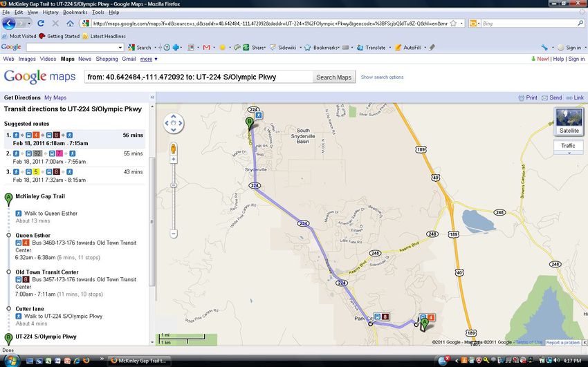Image resolution: width=588 pixels, height=367 pixels.
Task: Click the Firefox back button
Action: coord(8,23)
